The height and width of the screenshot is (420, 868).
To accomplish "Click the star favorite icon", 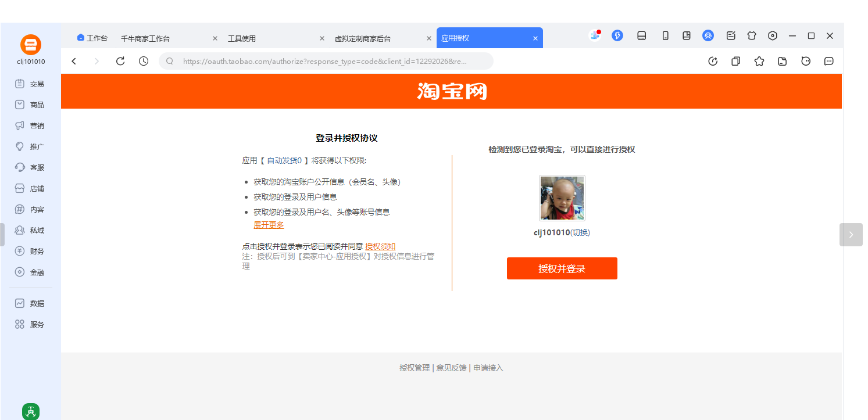I will pos(759,61).
